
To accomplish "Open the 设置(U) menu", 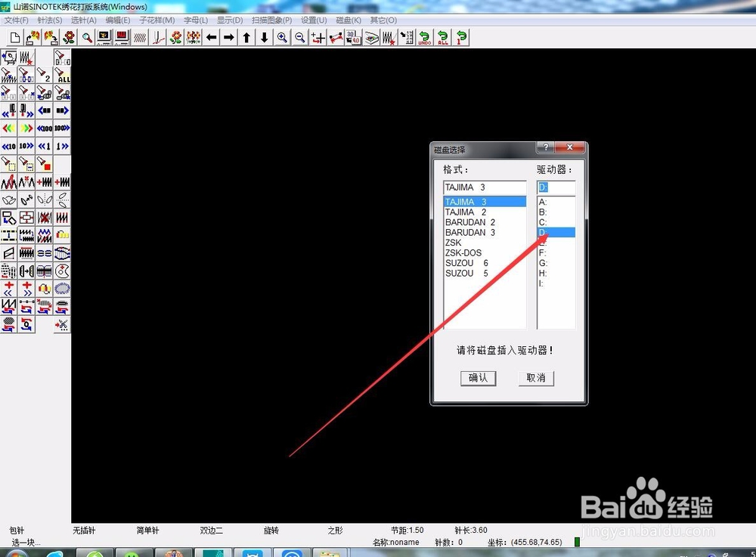I will [x=314, y=20].
